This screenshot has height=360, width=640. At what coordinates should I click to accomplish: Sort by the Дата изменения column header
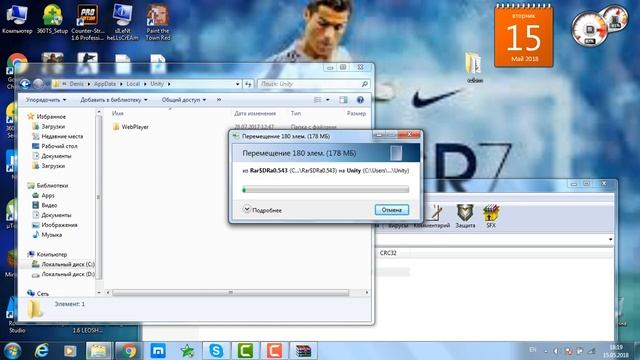coord(255,113)
